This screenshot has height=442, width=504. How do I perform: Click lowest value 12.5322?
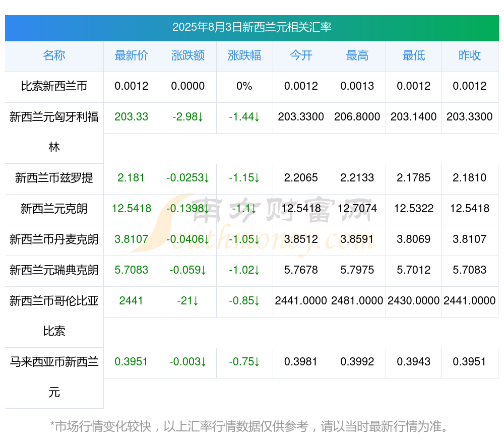[x=414, y=208]
